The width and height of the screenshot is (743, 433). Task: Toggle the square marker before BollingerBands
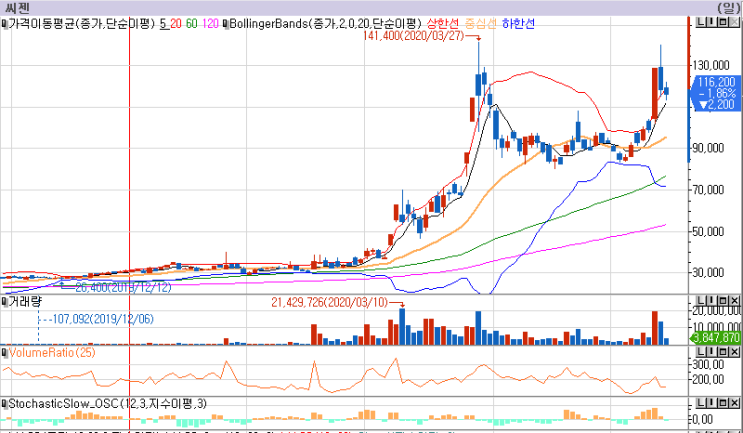pos(226,24)
